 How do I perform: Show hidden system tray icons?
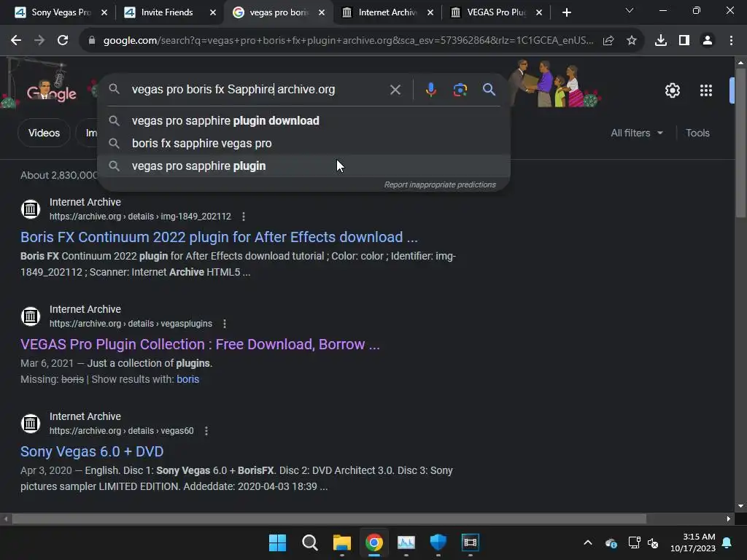[x=588, y=542]
